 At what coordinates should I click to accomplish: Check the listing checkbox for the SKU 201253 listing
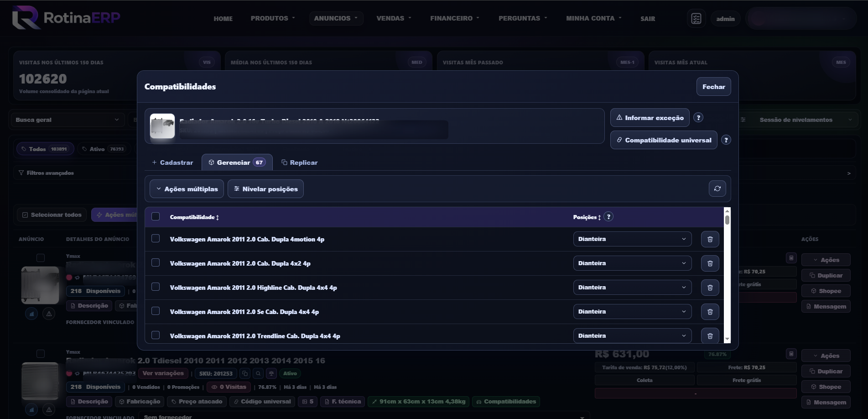click(x=41, y=354)
